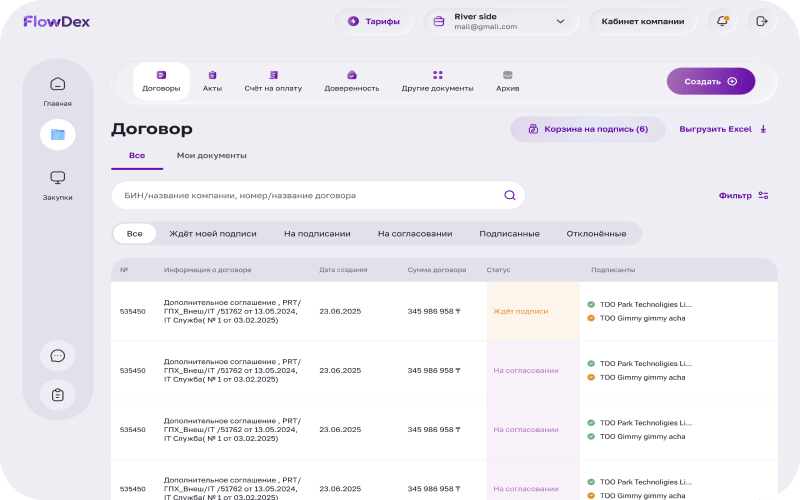Click the search magnifier icon

click(509, 195)
